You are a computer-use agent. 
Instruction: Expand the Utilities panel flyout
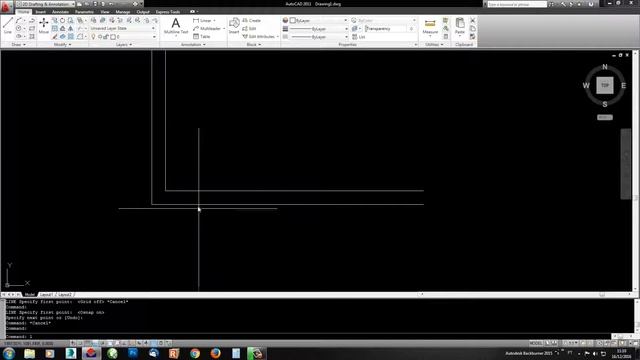pyautogui.click(x=434, y=44)
